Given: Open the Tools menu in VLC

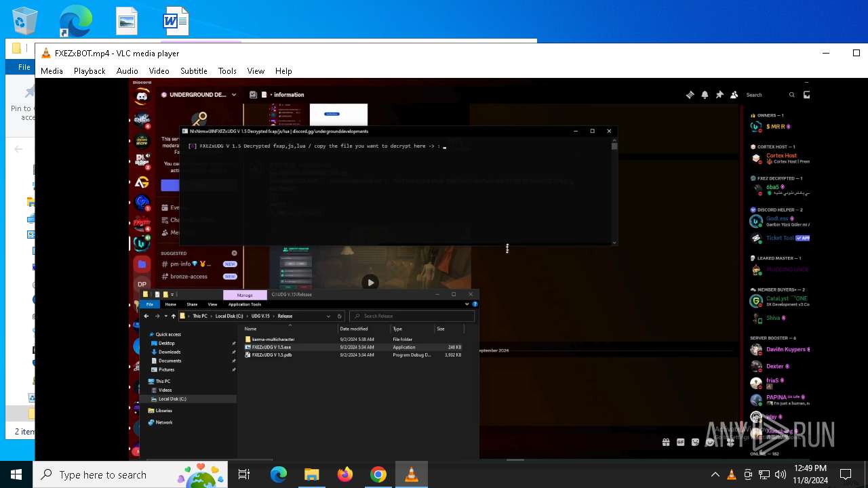Looking at the screenshot, I should pyautogui.click(x=227, y=71).
